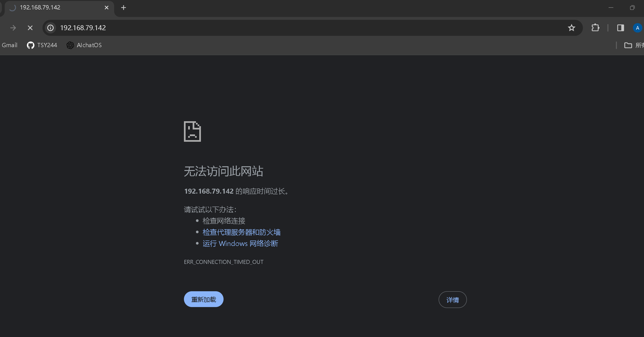Close the 192.168.79.142 tab
Viewport: 644px width, 337px height.
[107, 8]
